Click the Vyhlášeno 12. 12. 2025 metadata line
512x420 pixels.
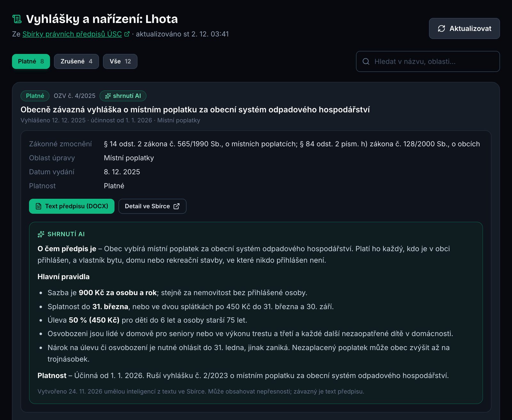click(110, 121)
